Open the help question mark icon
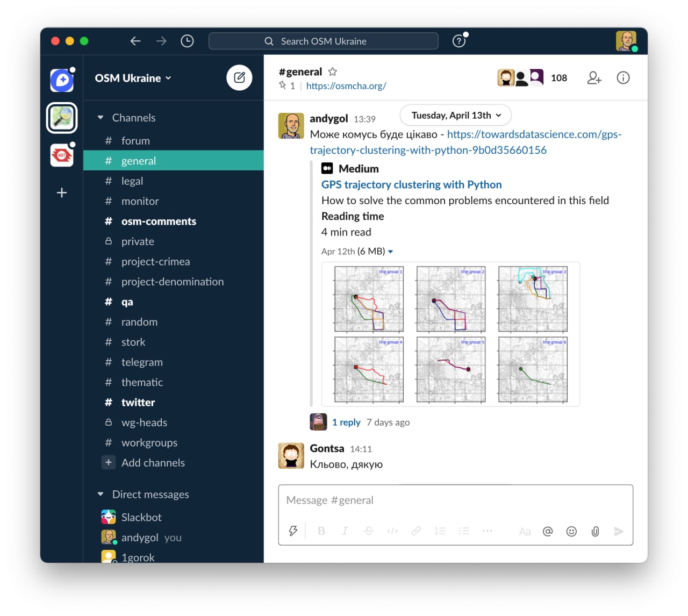 coord(459,41)
